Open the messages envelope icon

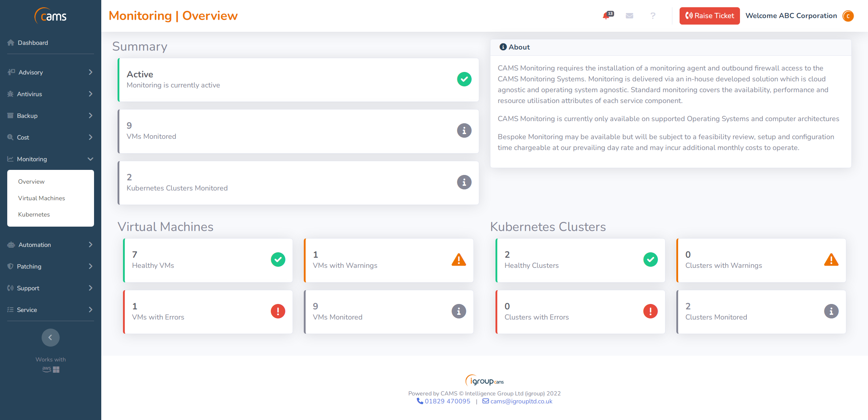629,16
